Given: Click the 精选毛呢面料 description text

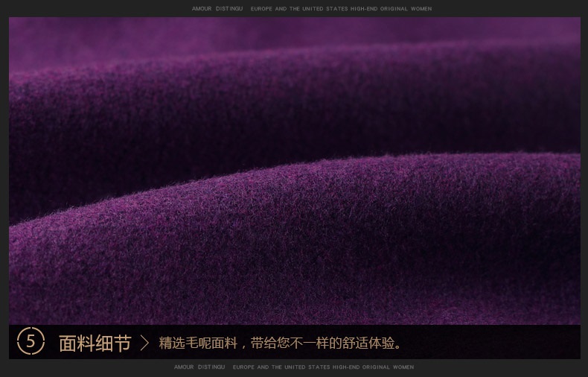Looking at the screenshot, I should click(198, 343).
